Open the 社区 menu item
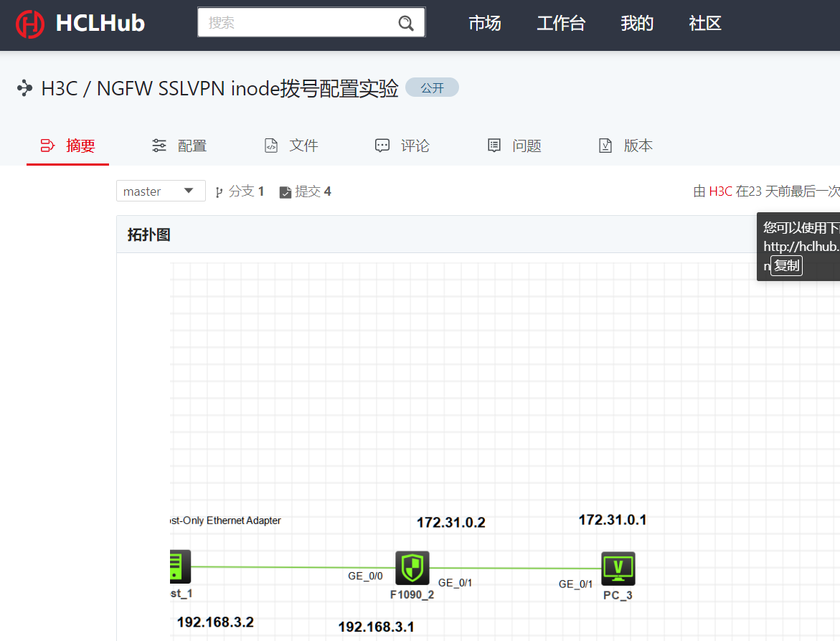The height and width of the screenshot is (641, 840). click(705, 24)
